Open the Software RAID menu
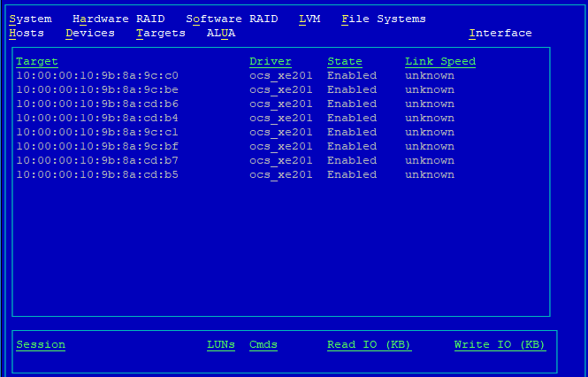Viewport: 588px width, 377px height. (232, 19)
